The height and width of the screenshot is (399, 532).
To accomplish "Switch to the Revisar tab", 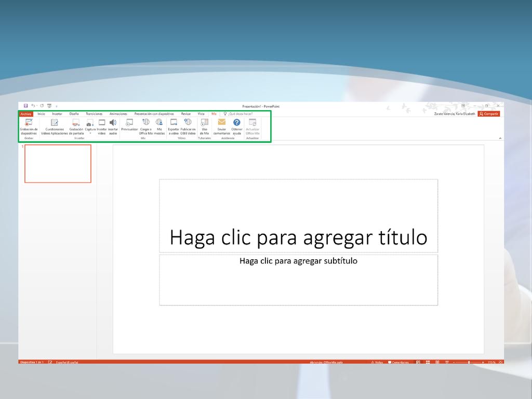I will [x=186, y=114].
